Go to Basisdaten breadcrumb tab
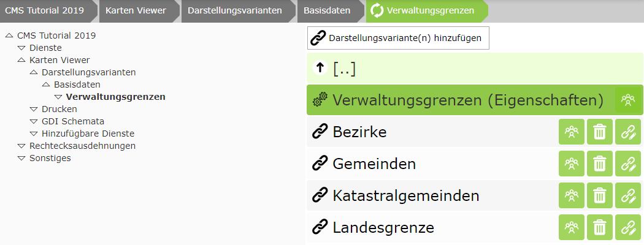 coord(327,10)
